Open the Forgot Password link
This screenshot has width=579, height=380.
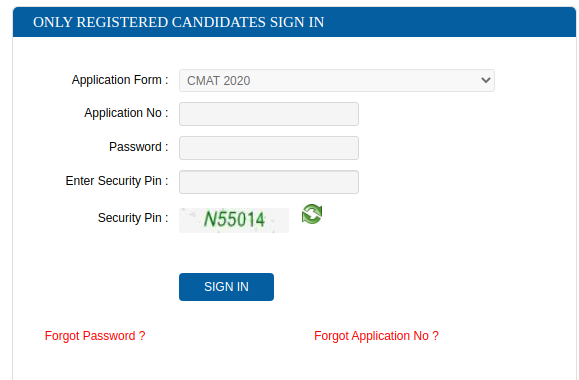[x=95, y=336]
